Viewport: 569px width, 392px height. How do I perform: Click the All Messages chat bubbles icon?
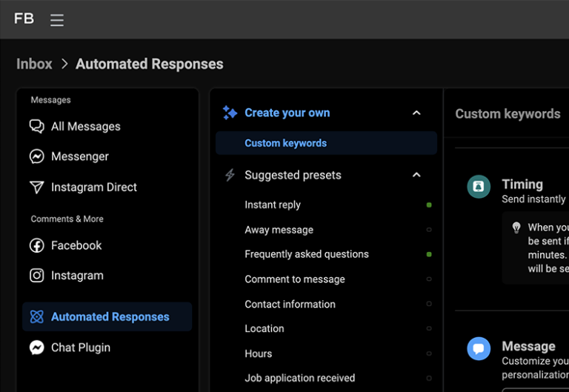click(36, 127)
